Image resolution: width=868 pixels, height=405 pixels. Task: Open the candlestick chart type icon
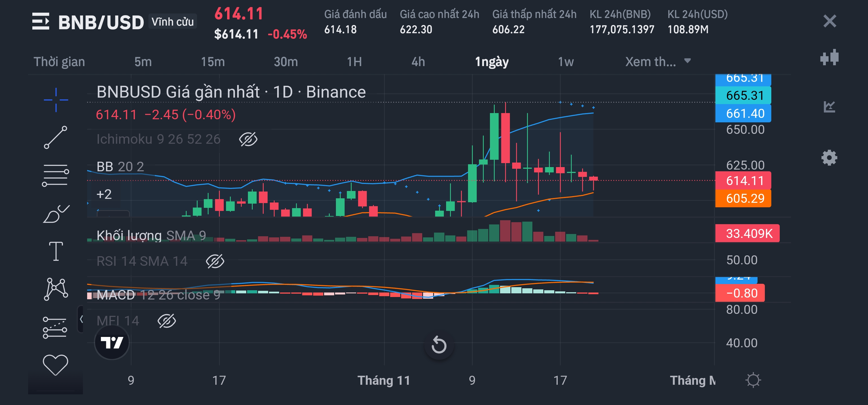pos(829,58)
